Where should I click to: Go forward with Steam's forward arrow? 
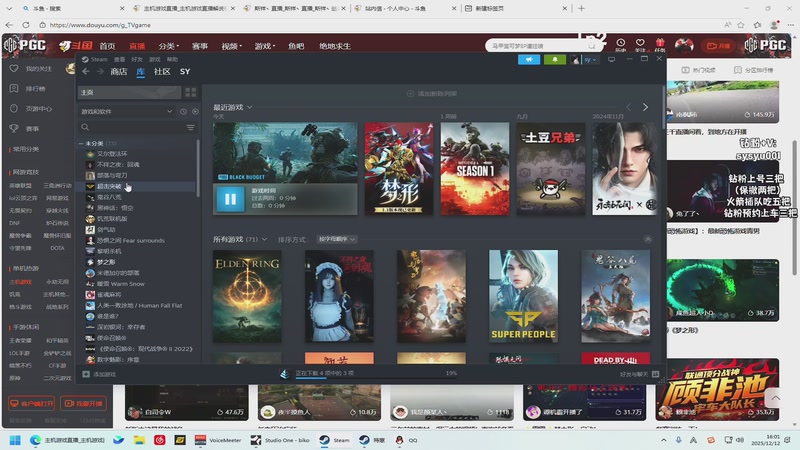click(100, 71)
